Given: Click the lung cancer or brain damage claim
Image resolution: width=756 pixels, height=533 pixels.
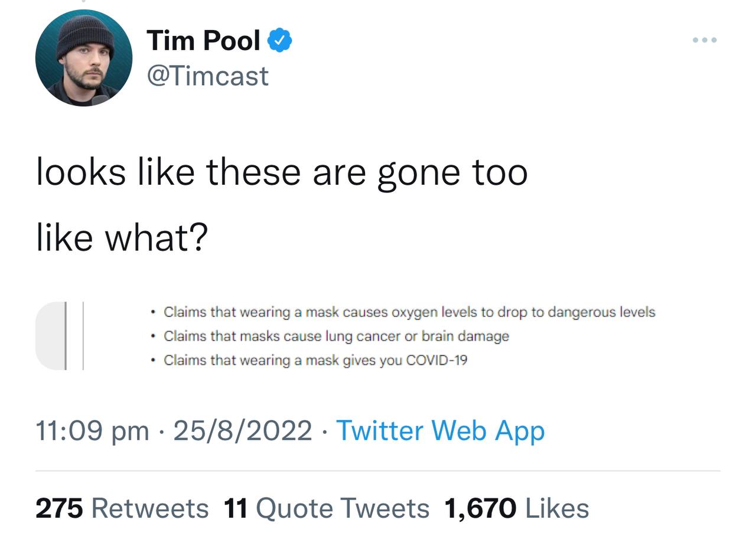Looking at the screenshot, I should tap(336, 336).
